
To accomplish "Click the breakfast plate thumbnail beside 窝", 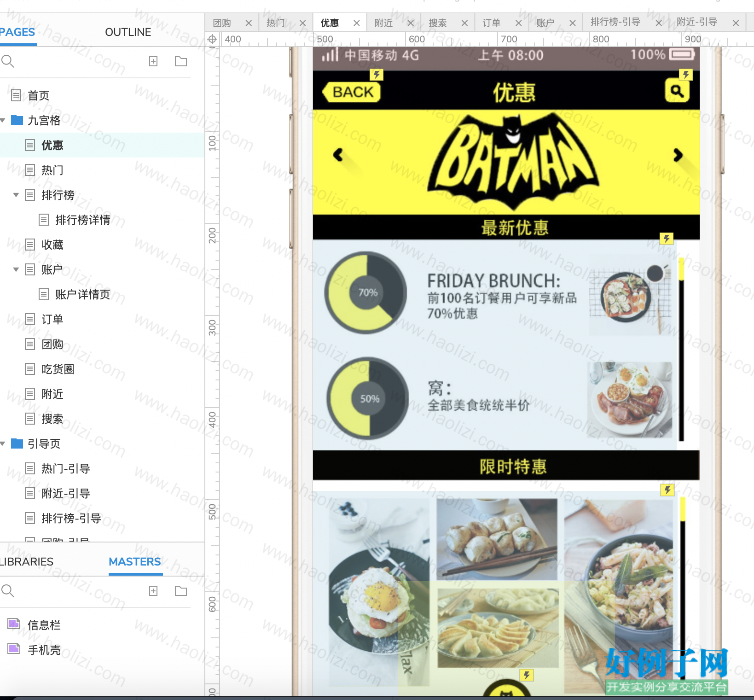I will click(630, 400).
